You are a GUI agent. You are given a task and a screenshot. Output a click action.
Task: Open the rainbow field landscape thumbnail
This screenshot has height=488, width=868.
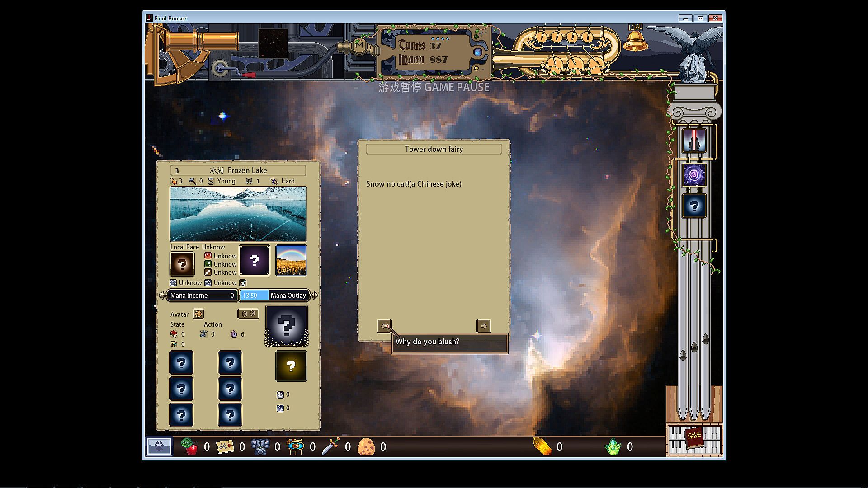pyautogui.click(x=291, y=260)
